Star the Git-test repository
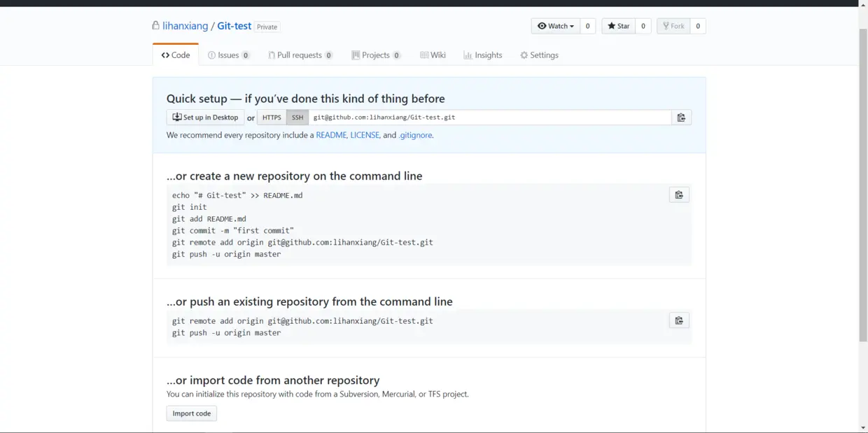 coord(618,27)
